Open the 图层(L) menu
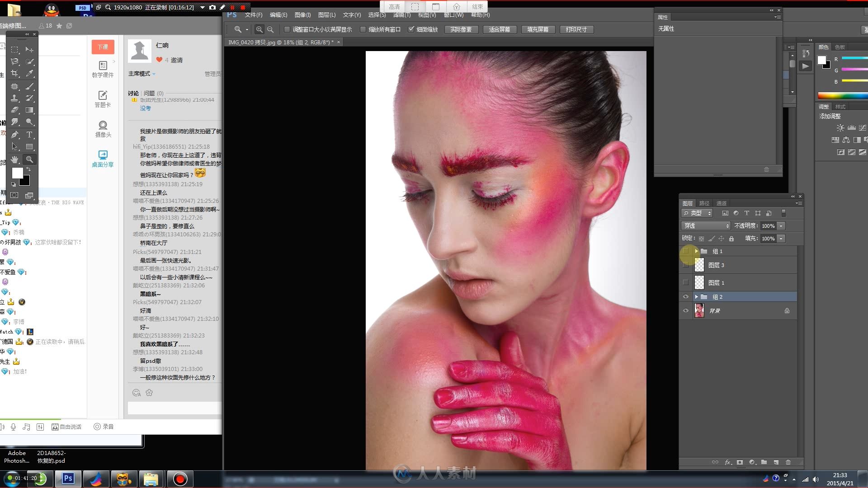 point(327,15)
